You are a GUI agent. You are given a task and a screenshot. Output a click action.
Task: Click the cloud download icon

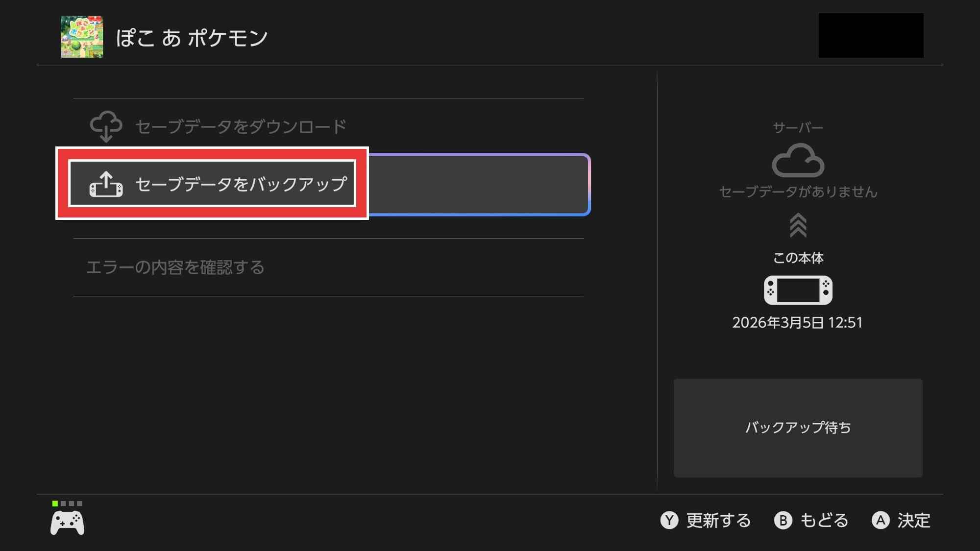pos(106,126)
